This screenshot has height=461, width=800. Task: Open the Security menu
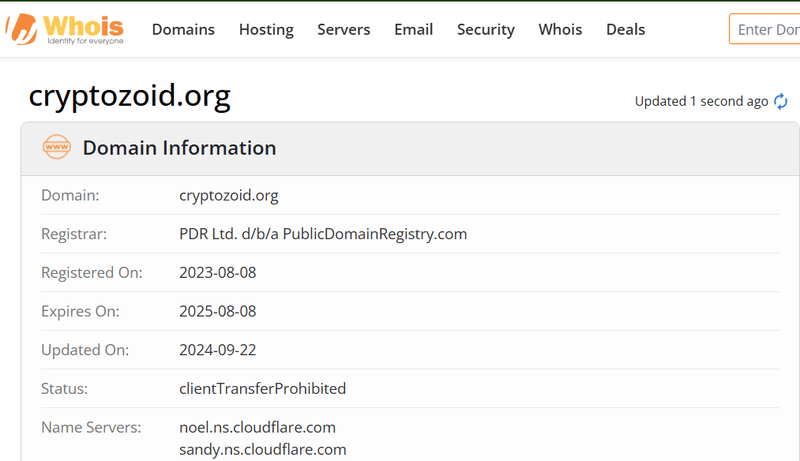(486, 30)
